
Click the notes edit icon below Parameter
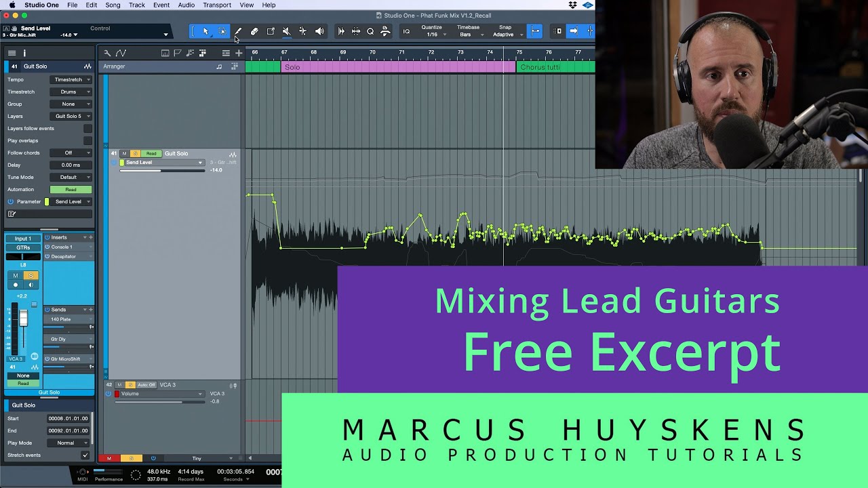tap(12, 213)
